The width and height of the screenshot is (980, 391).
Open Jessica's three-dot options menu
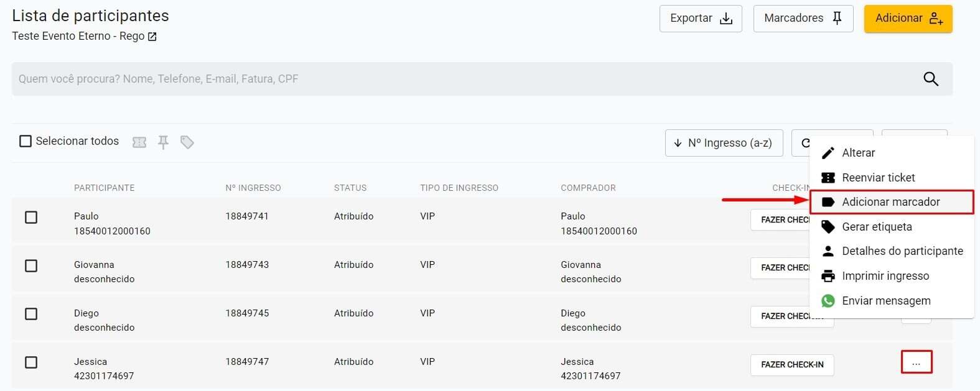point(916,362)
